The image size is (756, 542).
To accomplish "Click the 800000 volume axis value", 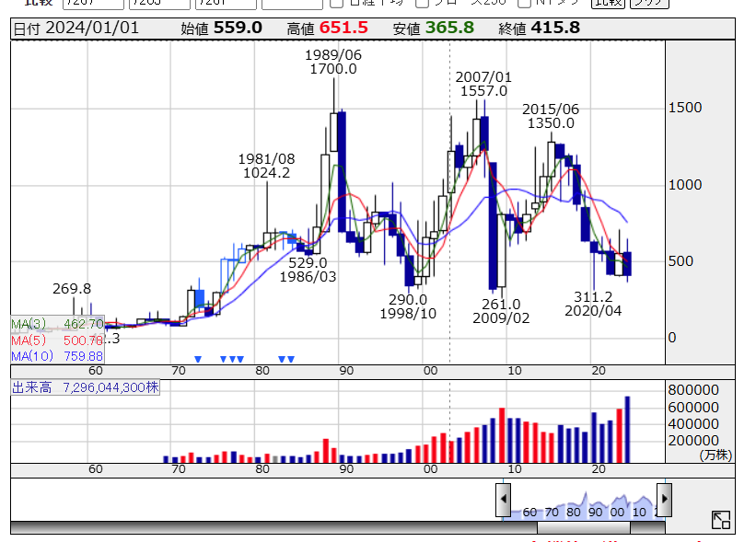I will pos(693,390).
